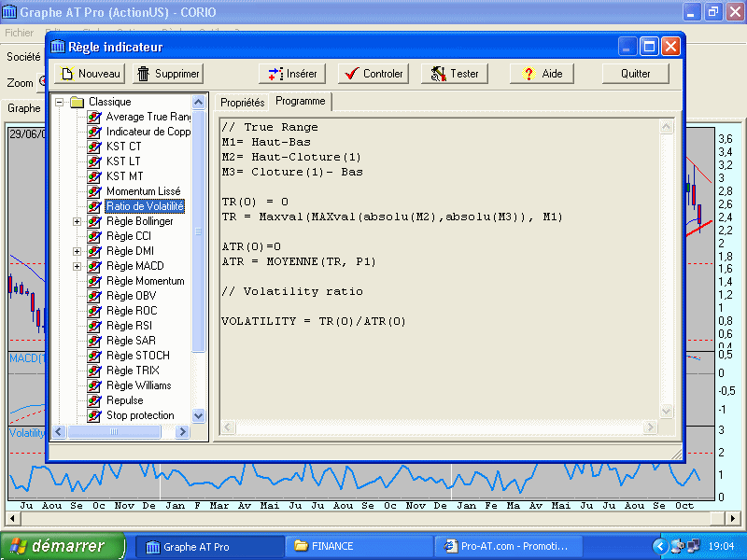
Task: Select Règle RSI in the tree
Action: [129, 326]
